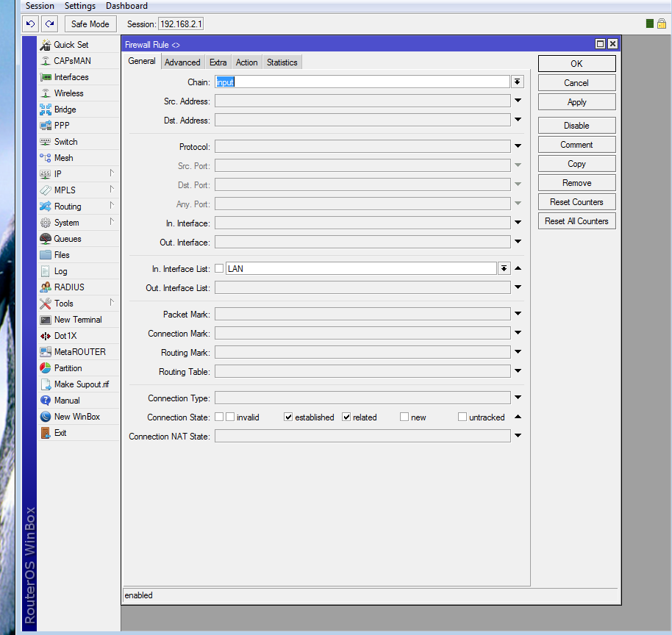The width and height of the screenshot is (672, 635).
Task: Launch New WinBox from sidebar
Action: click(x=71, y=417)
